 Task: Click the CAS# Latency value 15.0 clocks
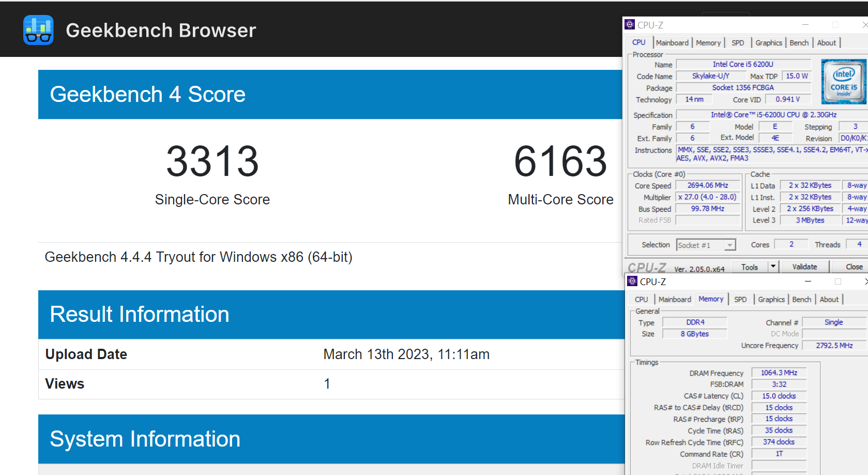coord(779,396)
